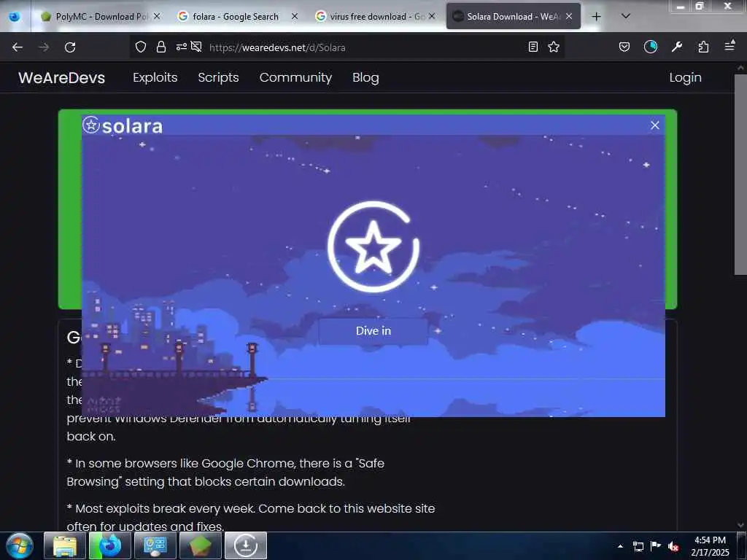Click the browser forward arrow
This screenshot has height=560, width=747.
click(44, 47)
